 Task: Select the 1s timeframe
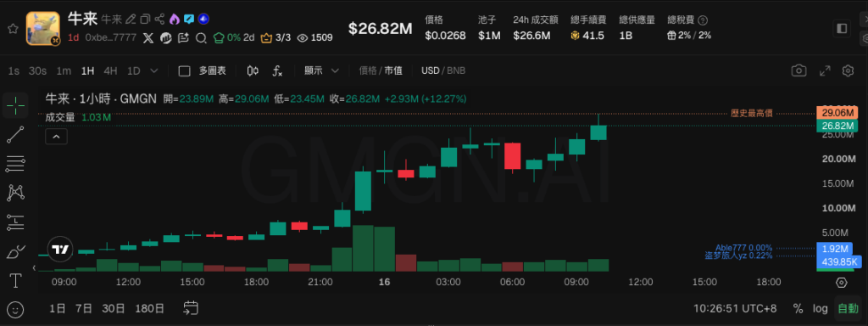tap(14, 70)
